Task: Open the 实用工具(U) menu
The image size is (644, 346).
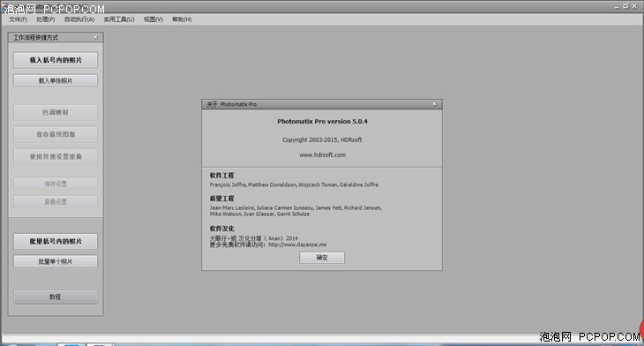Action: [x=119, y=19]
